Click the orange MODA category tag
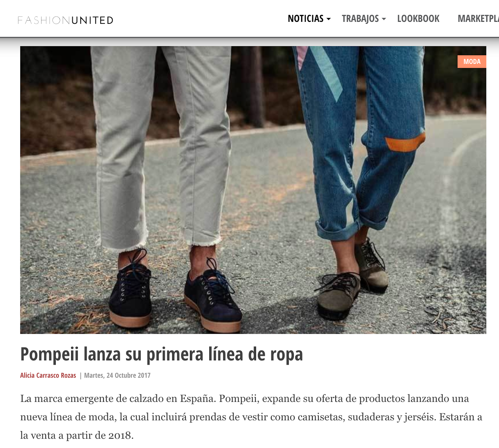499x448 pixels. pos(472,61)
